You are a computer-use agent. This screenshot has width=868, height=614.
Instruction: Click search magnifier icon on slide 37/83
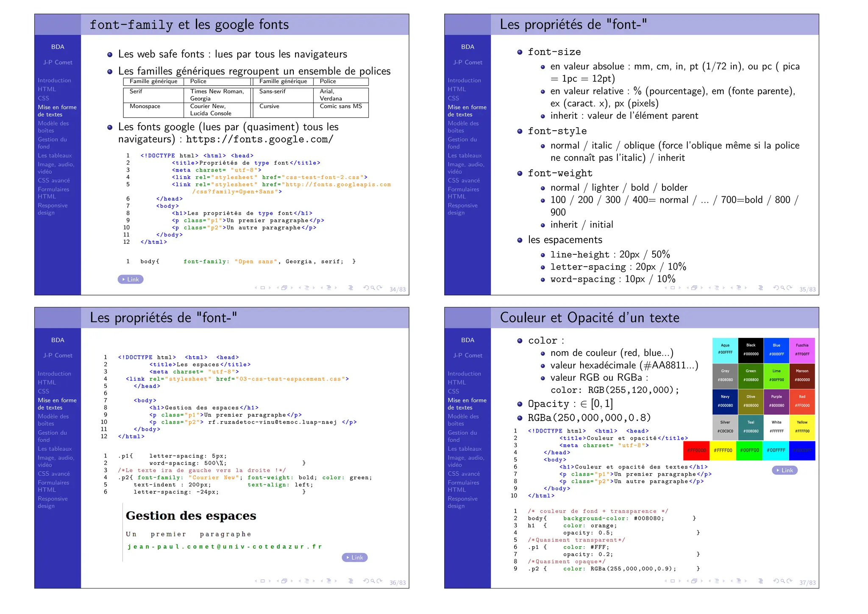(783, 581)
